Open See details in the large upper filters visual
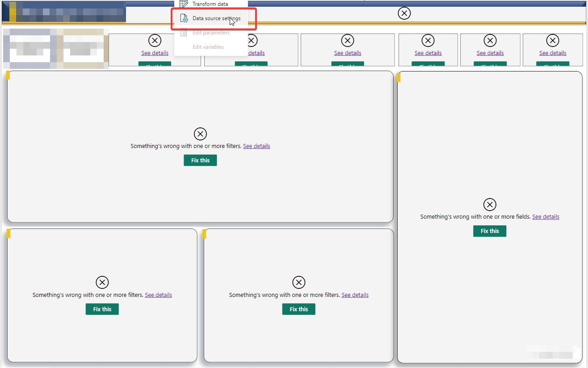 click(x=256, y=146)
